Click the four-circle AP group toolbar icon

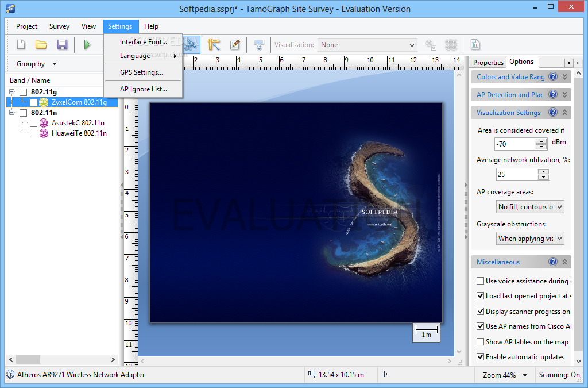coord(451,45)
